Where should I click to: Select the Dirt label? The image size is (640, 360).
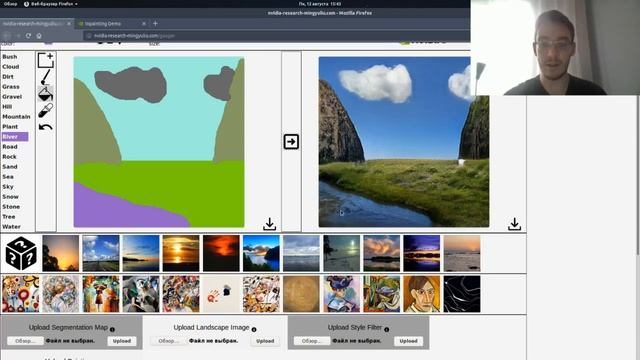click(8, 77)
